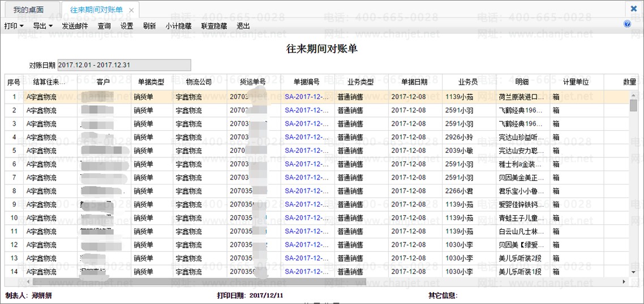Select detail cell 白云山凡士林

tap(523, 232)
